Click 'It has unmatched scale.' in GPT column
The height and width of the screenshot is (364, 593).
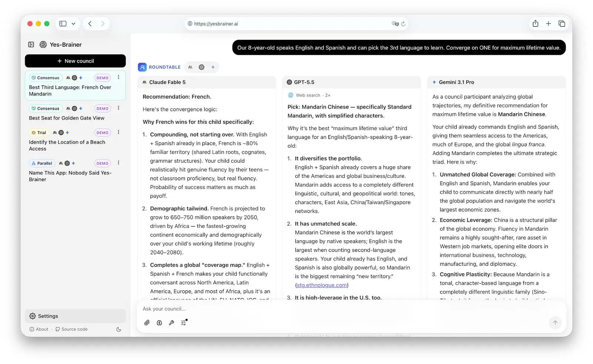pos(326,224)
